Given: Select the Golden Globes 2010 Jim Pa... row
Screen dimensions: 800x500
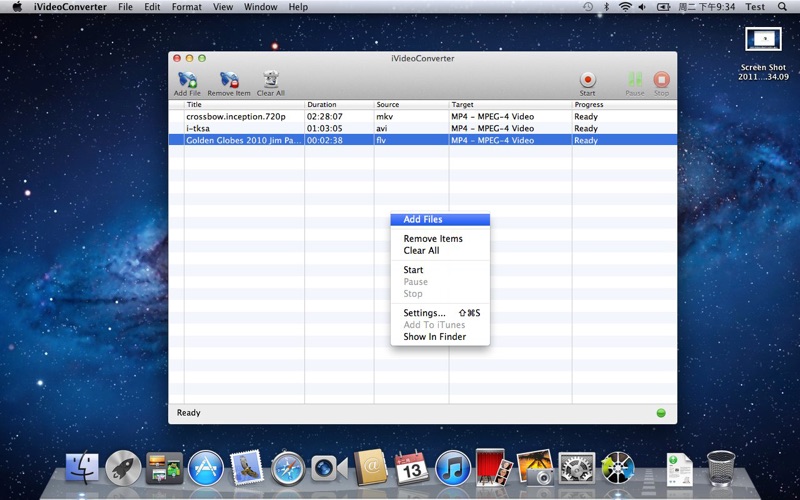Looking at the screenshot, I should pos(423,140).
